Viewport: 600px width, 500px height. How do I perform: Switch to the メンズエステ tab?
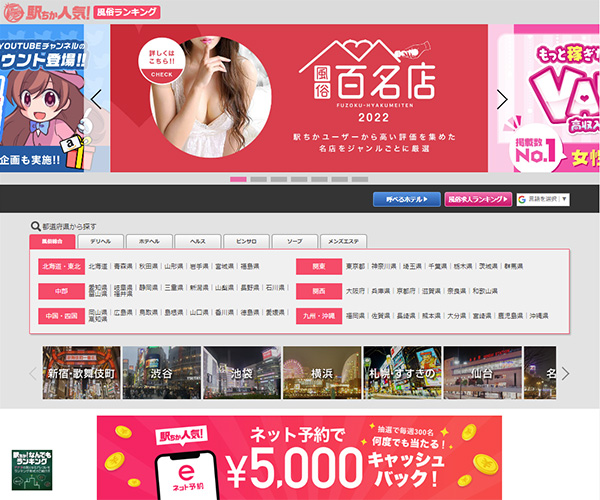coord(343,241)
